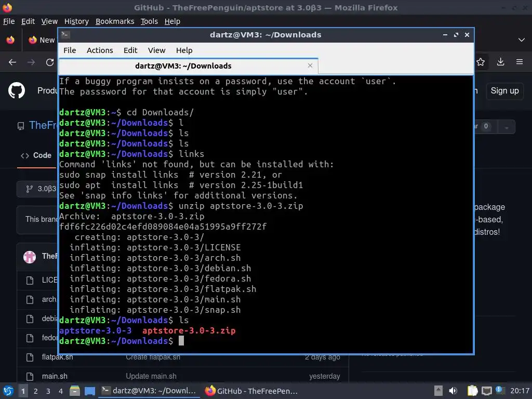
Task: Click the blue aptstore-3.0-3 directory name
Action: point(96,330)
